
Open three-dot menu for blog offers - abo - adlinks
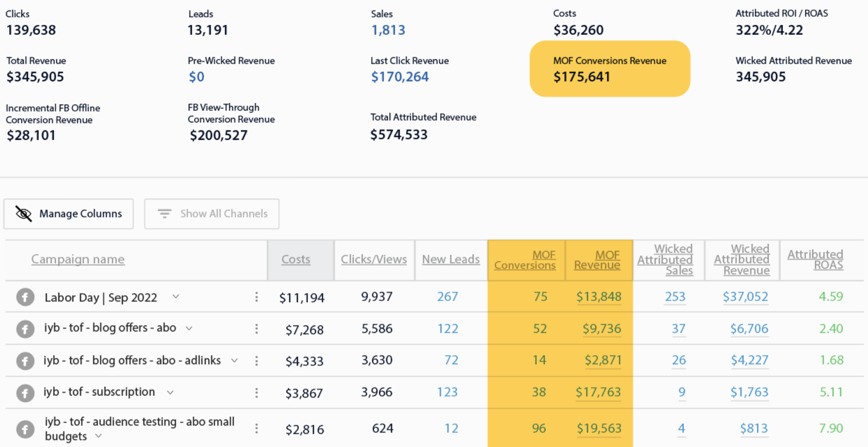point(257,361)
